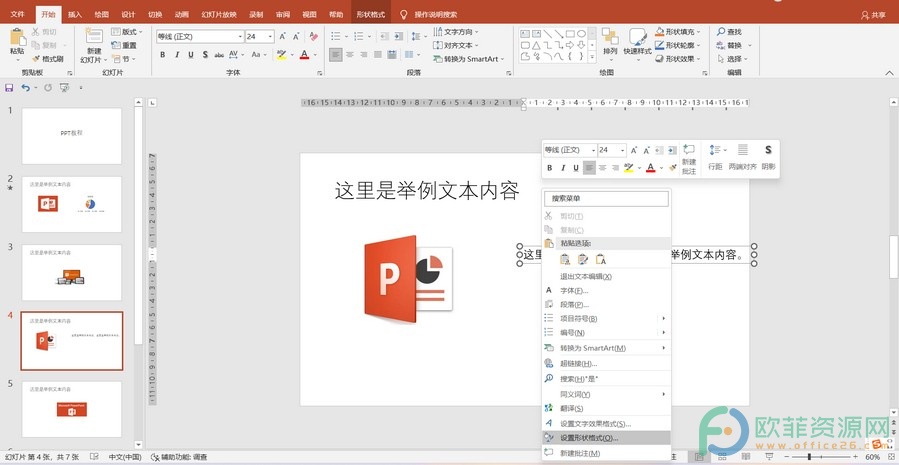
Task: Reset slide layout with 重置
Action: pos(124,45)
